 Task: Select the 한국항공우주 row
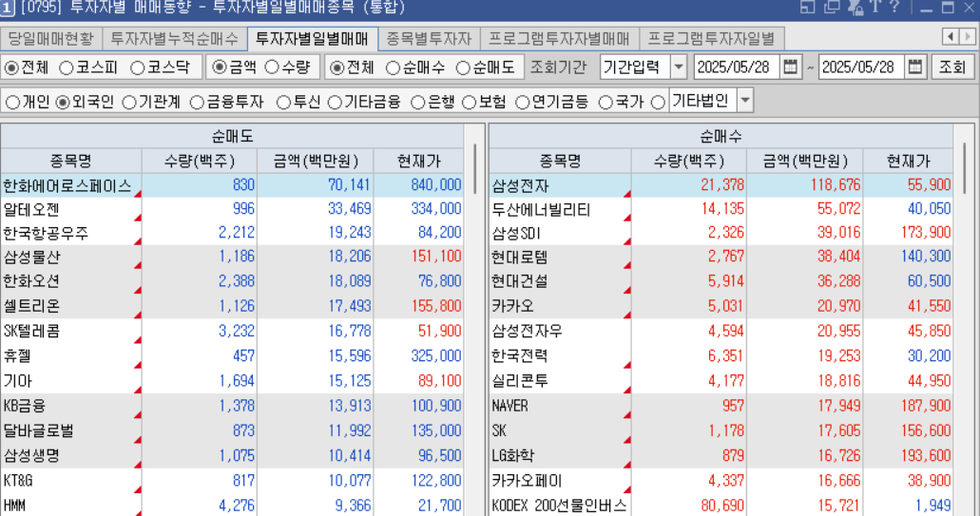point(232,233)
